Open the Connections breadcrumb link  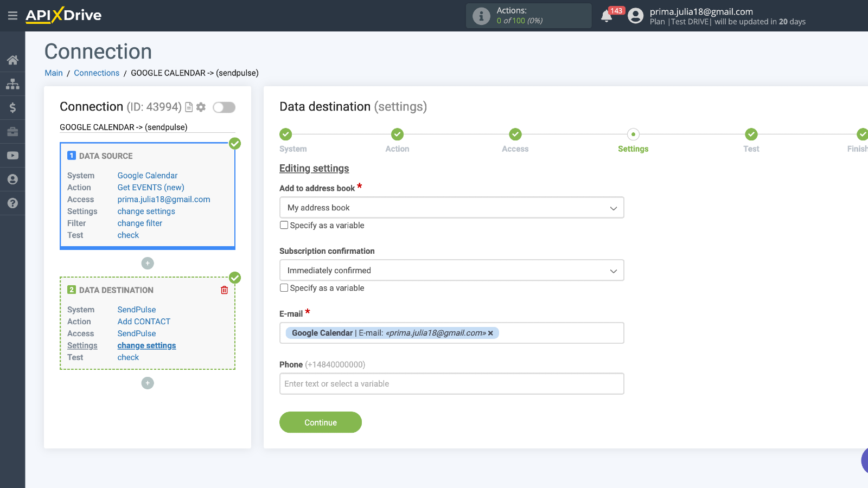(x=97, y=73)
